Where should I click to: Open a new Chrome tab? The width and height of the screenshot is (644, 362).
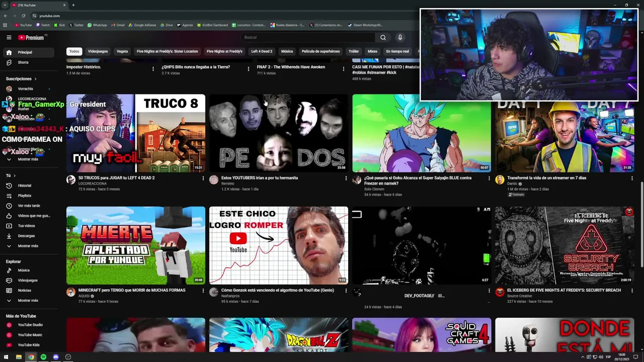pyautogui.click(x=73, y=5)
